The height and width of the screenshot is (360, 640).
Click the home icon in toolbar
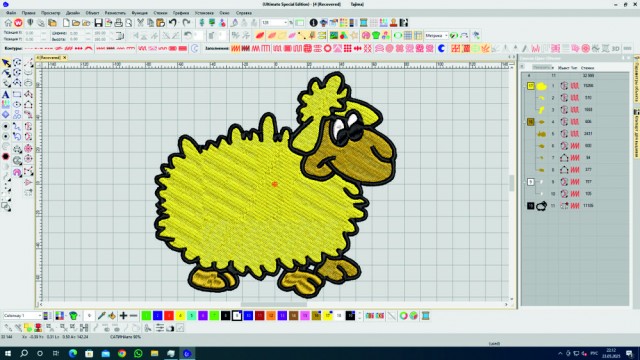(8, 23)
